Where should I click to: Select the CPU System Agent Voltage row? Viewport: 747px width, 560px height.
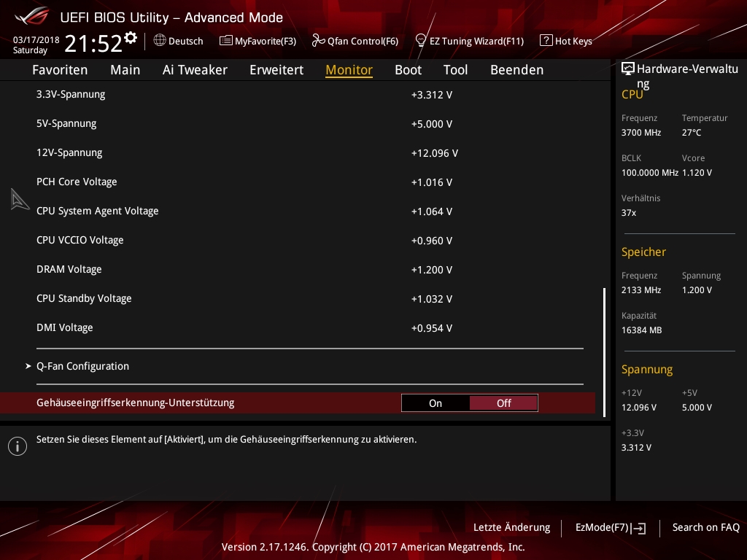click(298, 211)
